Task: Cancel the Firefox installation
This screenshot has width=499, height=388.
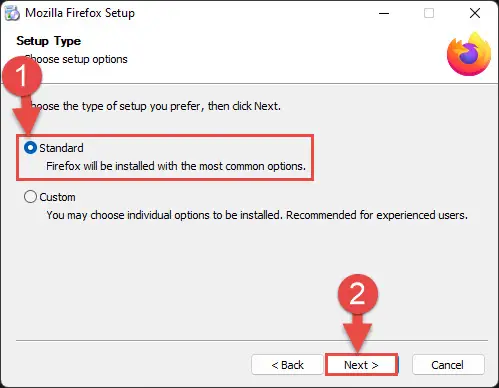Action: pos(448,365)
